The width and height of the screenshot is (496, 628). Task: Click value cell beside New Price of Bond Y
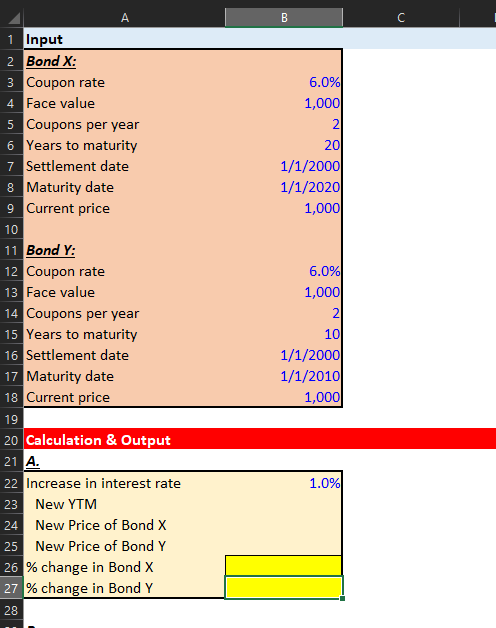[x=283, y=546]
